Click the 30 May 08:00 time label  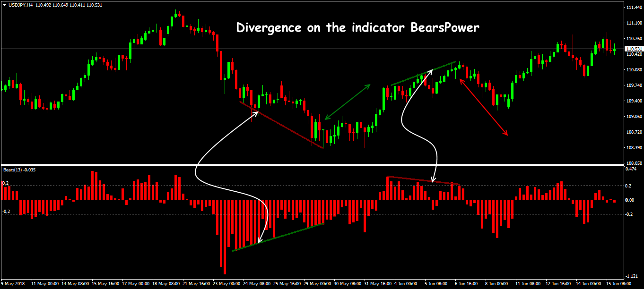tap(348, 284)
